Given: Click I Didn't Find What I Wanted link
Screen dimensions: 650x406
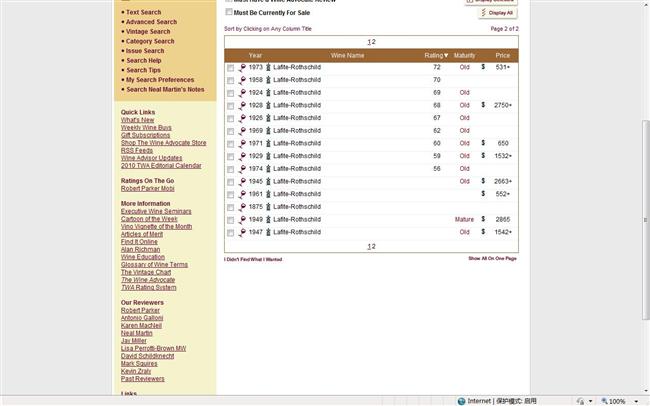Looking at the screenshot, I should (x=253, y=260).
